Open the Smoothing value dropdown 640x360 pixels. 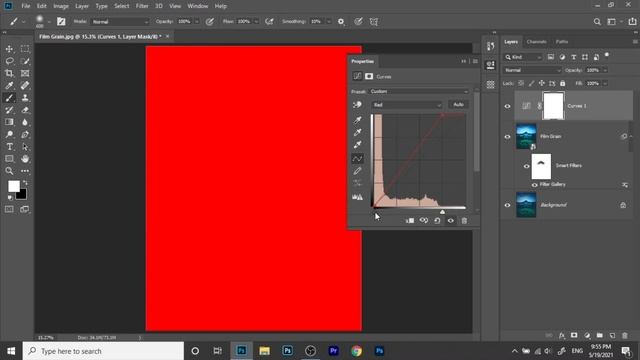[x=328, y=22]
